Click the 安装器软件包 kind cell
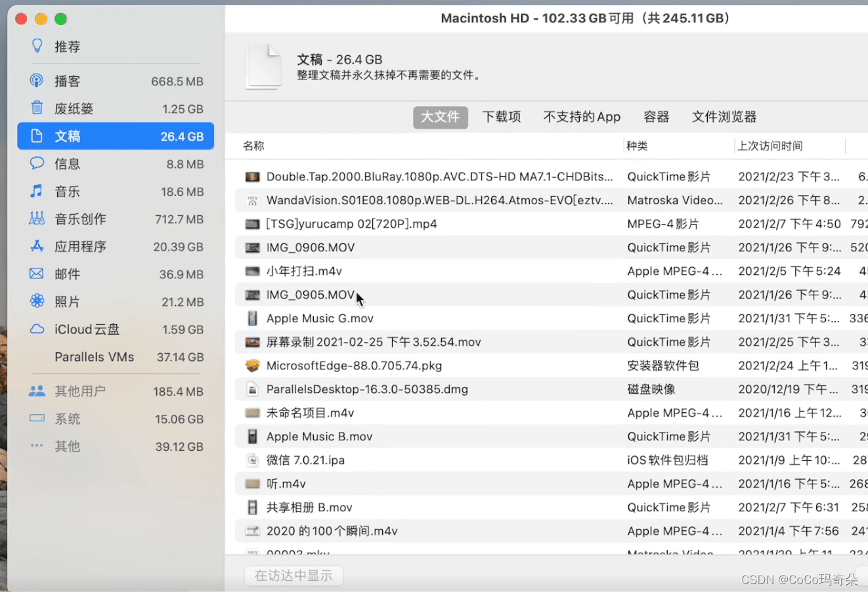868x592 pixels. pyautogui.click(x=663, y=366)
